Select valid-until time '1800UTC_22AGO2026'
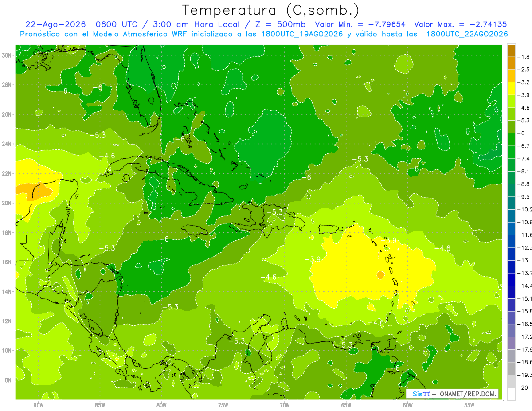The image size is (532, 411). (467, 34)
